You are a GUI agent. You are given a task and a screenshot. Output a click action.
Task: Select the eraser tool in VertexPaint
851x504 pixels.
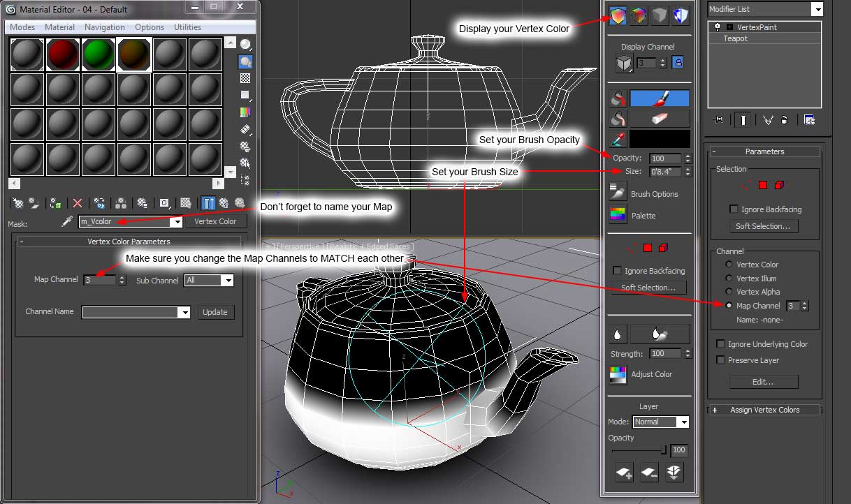[x=660, y=118]
